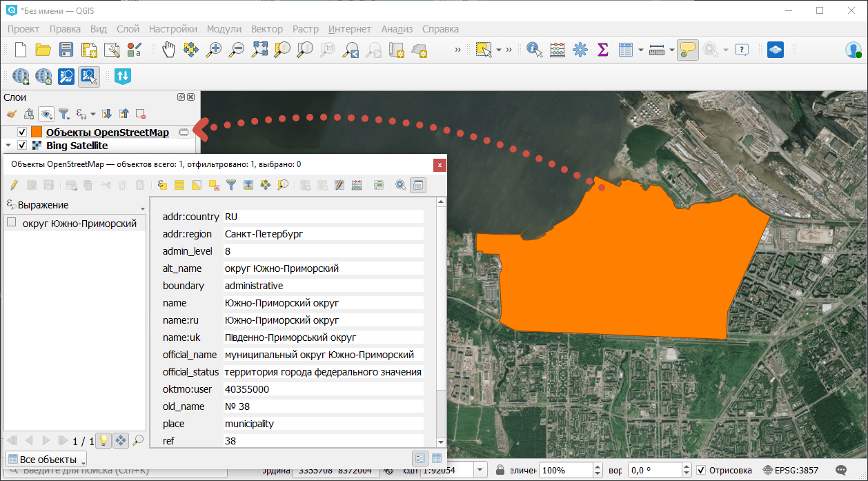Toggle the Bing Satellite layer checkbox
868x481 pixels.
point(22,146)
